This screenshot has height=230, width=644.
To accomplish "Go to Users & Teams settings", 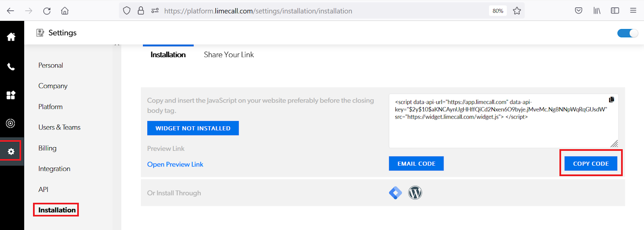I will (x=60, y=127).
